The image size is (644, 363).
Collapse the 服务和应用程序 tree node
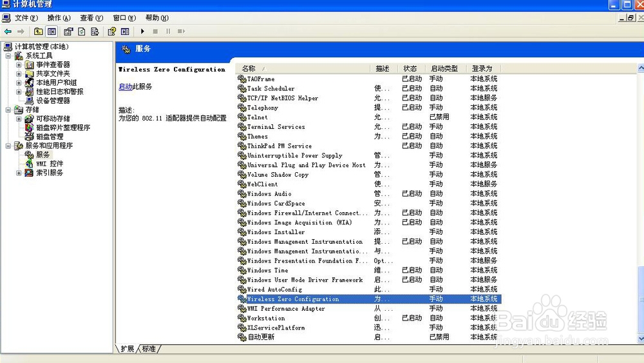[x=8, y=146]
